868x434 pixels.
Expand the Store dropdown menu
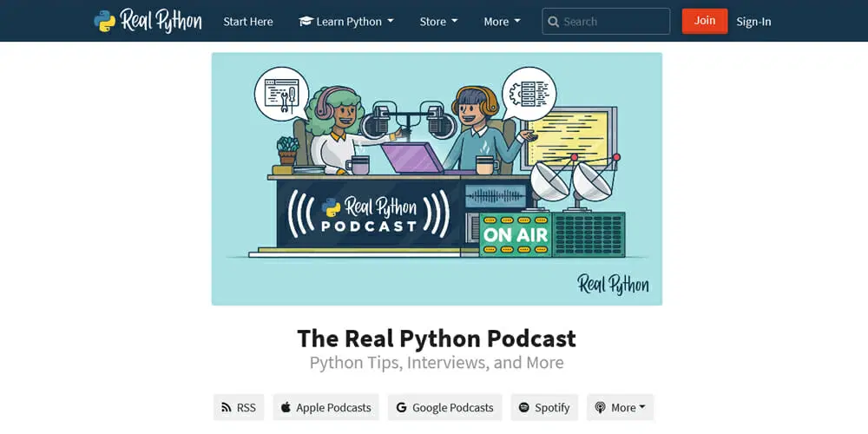tap(438, 22)
